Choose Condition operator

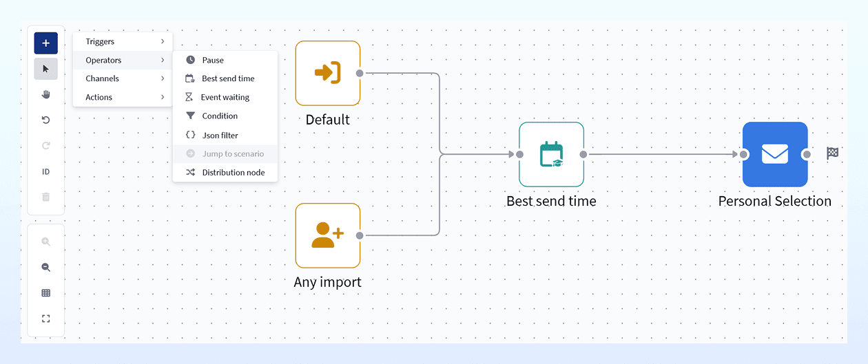pyautogui.click(x=225, y=116)
